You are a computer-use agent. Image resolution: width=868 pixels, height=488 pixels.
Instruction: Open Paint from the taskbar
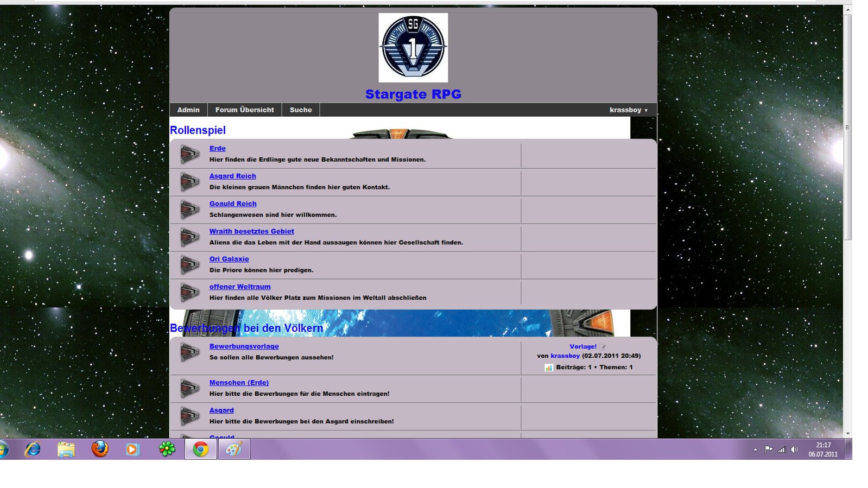[234, 449]
